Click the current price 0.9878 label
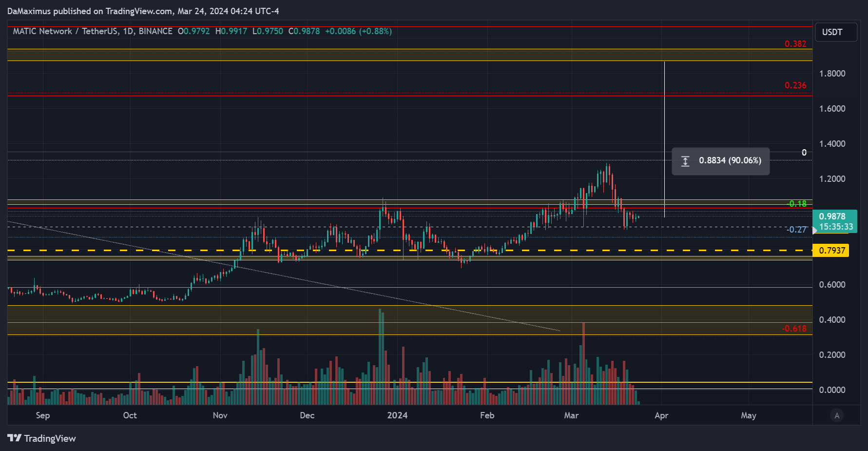The image size is (868, 451). (832, 216)
